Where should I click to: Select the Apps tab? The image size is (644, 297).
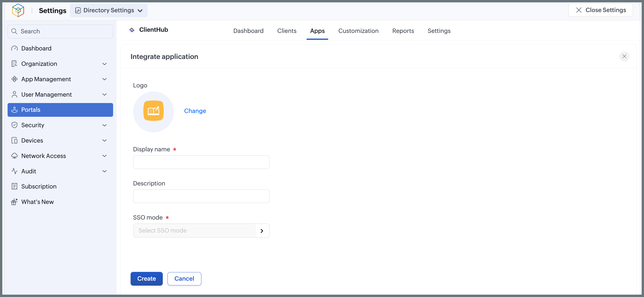point(317,31)
